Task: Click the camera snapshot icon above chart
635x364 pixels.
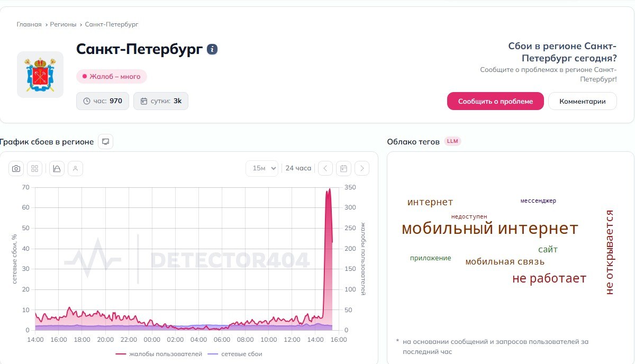Action: click(16, 168)
